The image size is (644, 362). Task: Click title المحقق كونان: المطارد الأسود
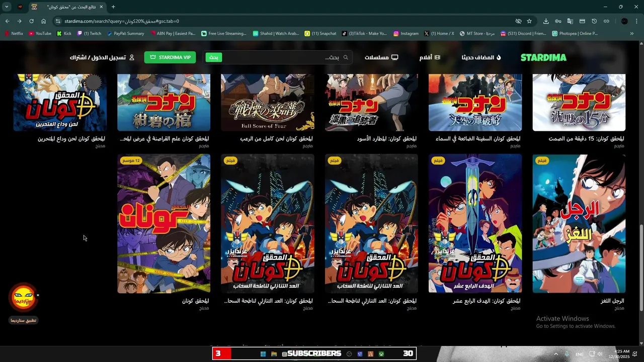pos(386,139)
